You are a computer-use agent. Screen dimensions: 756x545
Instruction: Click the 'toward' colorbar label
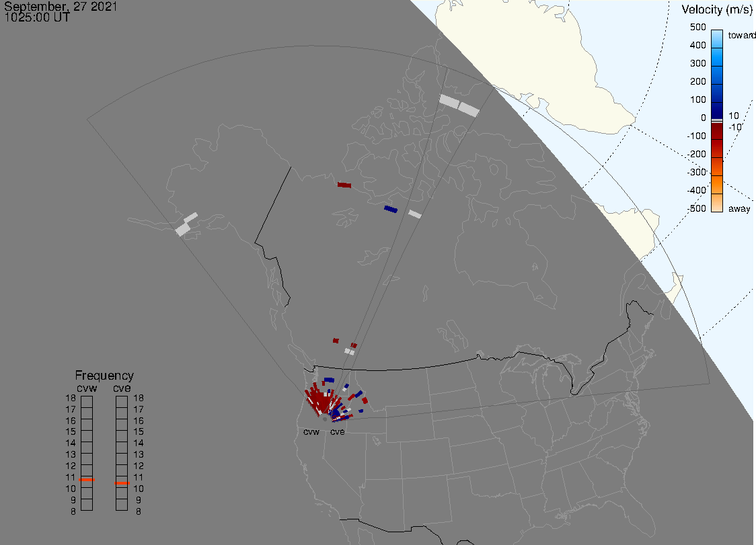click(x=741, y=35)
